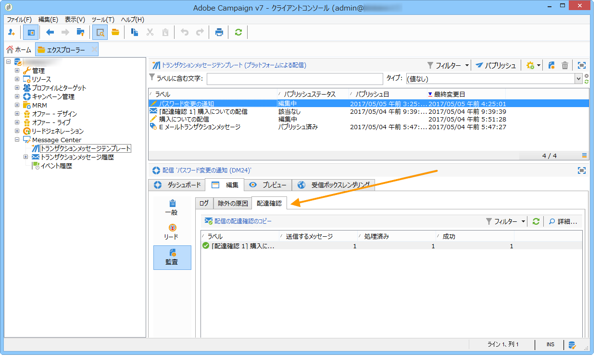Click the list options icon beside 4 / 4
This screenshot has width=601, height=364.
click(584, 155)
